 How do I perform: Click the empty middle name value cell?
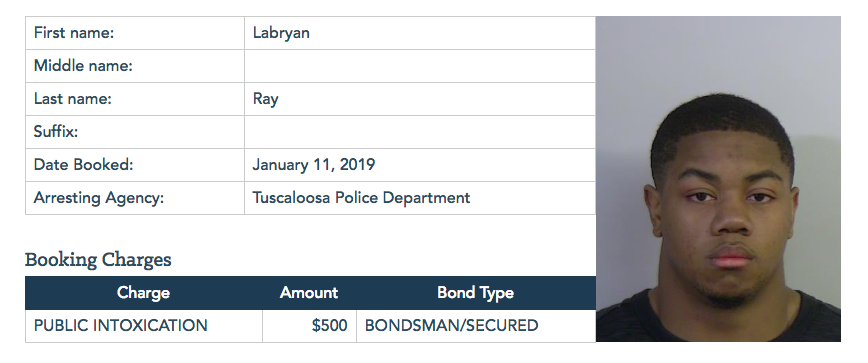click(420, 66)
